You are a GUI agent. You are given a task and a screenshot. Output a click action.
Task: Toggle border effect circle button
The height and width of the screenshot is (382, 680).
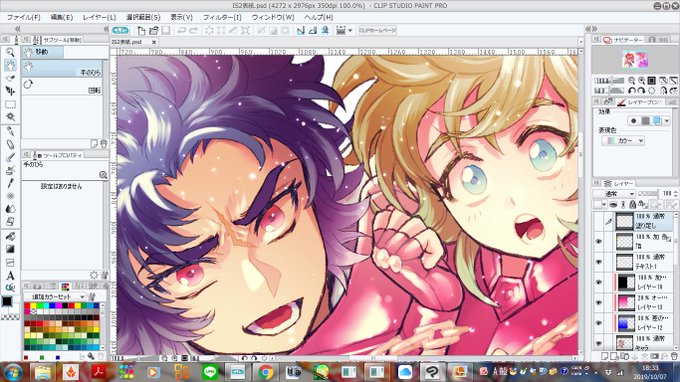click(634, 121)
